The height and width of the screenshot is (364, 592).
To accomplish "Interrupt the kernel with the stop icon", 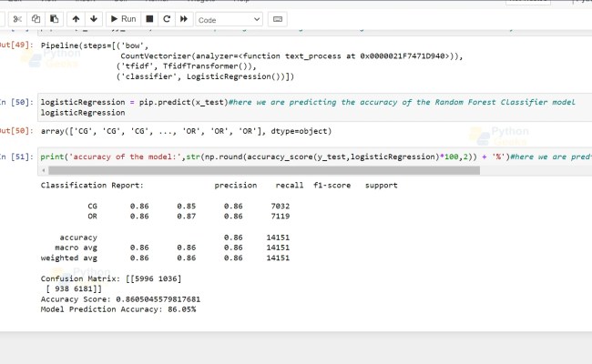I will click(149, 19).
